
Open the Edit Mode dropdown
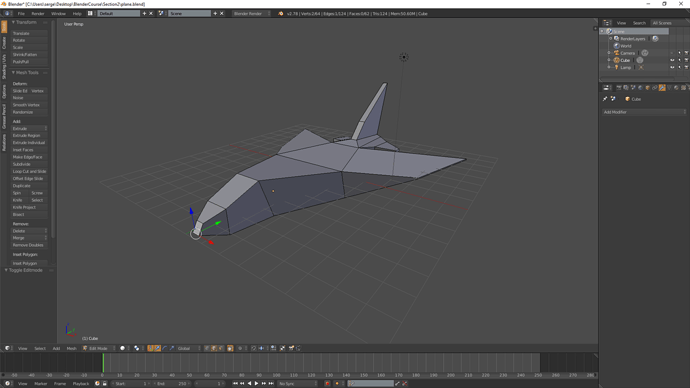(x=99, y=348)
